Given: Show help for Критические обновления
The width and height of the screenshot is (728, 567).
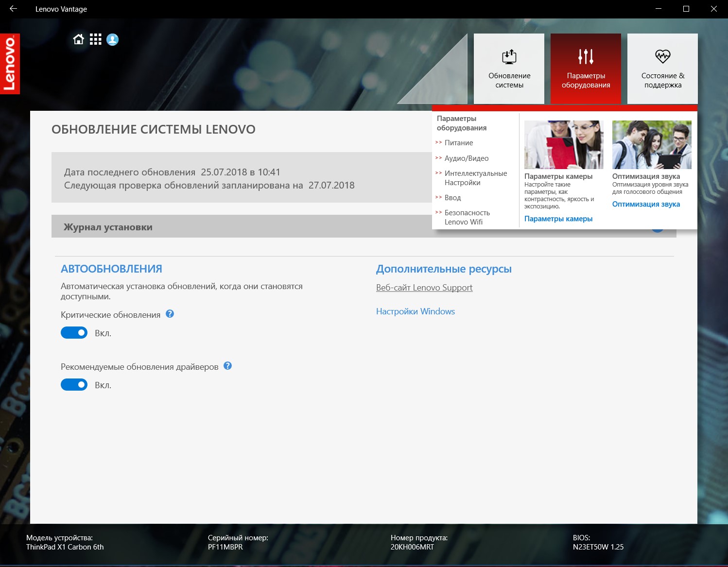Looking at the screenshot, I should [170, 314].
